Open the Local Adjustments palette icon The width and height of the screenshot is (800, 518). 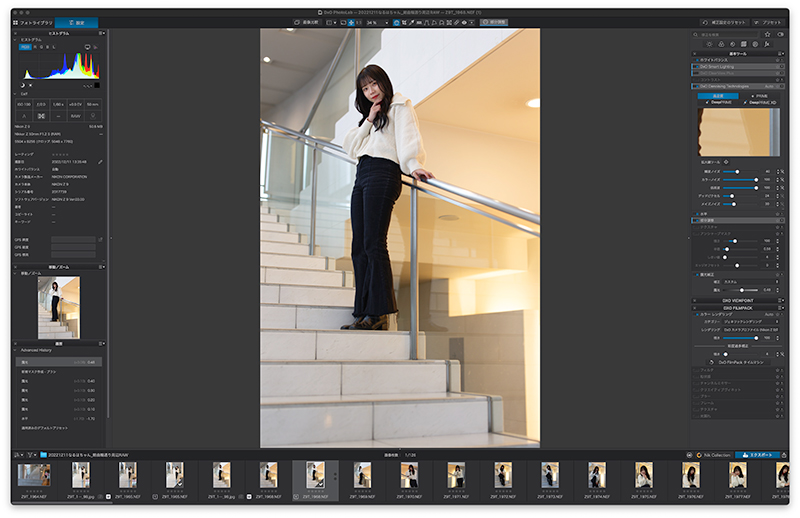755,44
